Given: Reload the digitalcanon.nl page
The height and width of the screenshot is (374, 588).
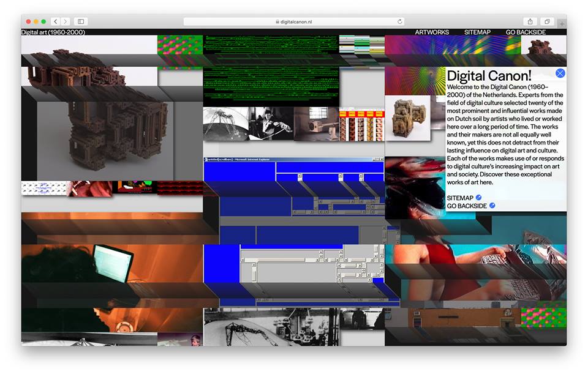Looking at the screenshot, I should (400, 21).
